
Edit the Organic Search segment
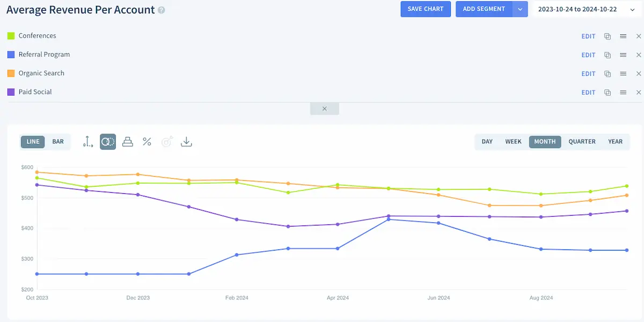(589, 74)
